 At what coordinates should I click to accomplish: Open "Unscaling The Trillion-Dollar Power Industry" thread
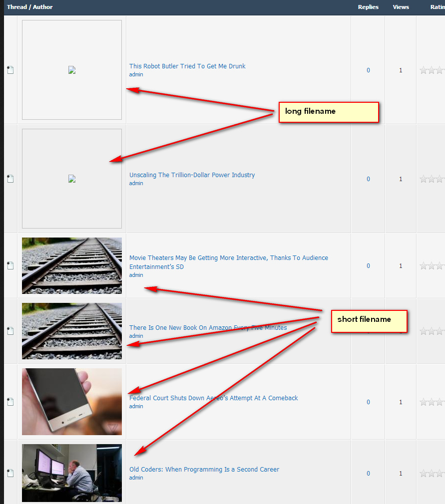[x=192, y=175]
